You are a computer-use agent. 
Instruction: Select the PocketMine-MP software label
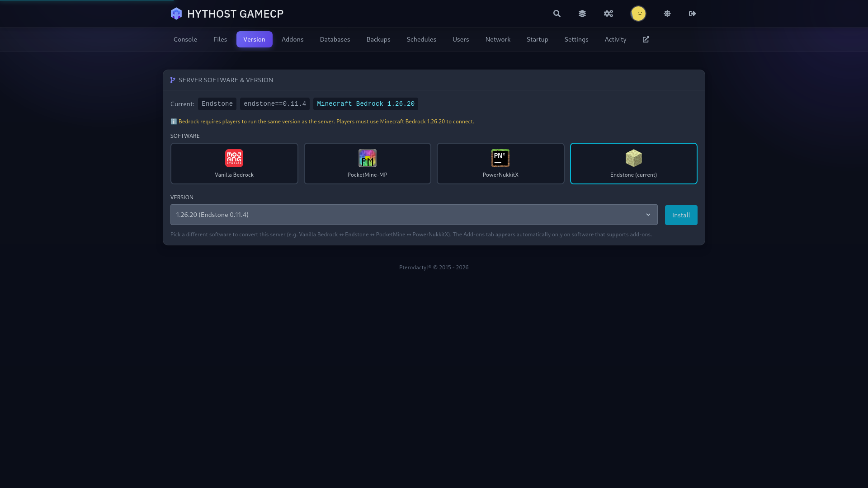(368, 175)
